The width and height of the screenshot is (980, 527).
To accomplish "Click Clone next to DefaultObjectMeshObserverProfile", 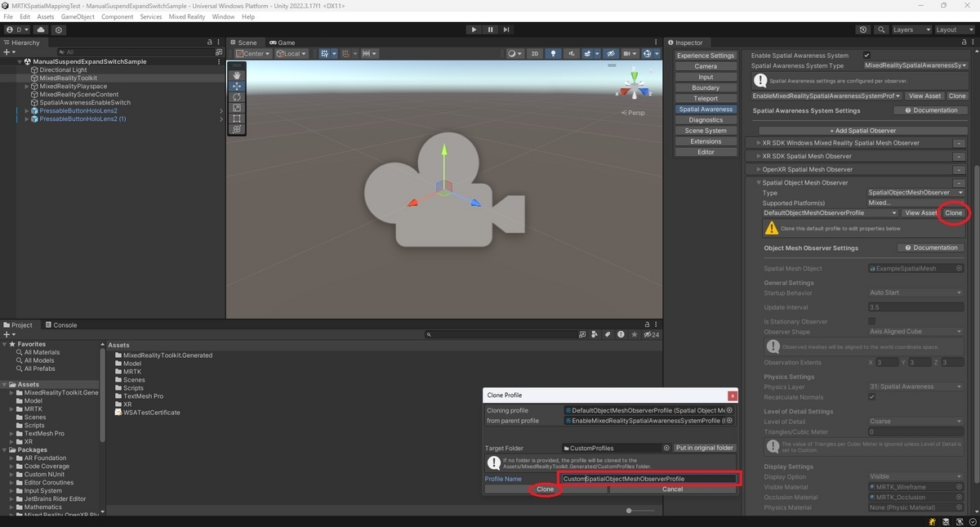I will 954,213.
